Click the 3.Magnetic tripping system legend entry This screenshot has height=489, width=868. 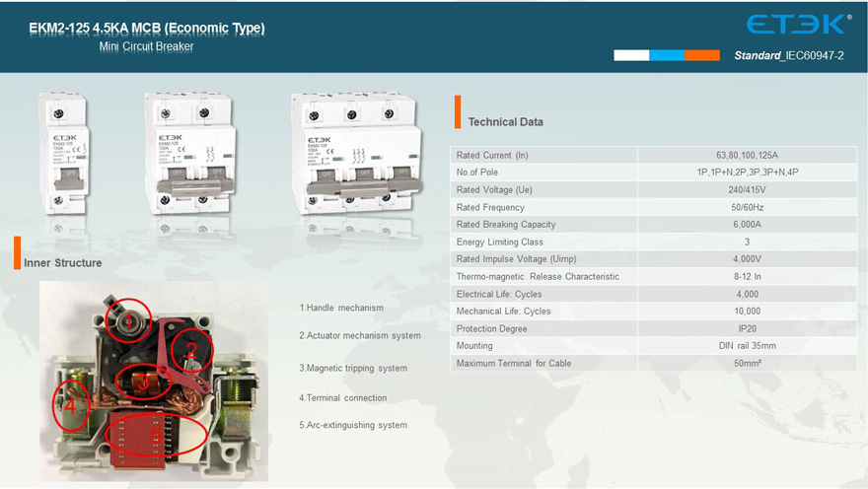tap(353, 368)
